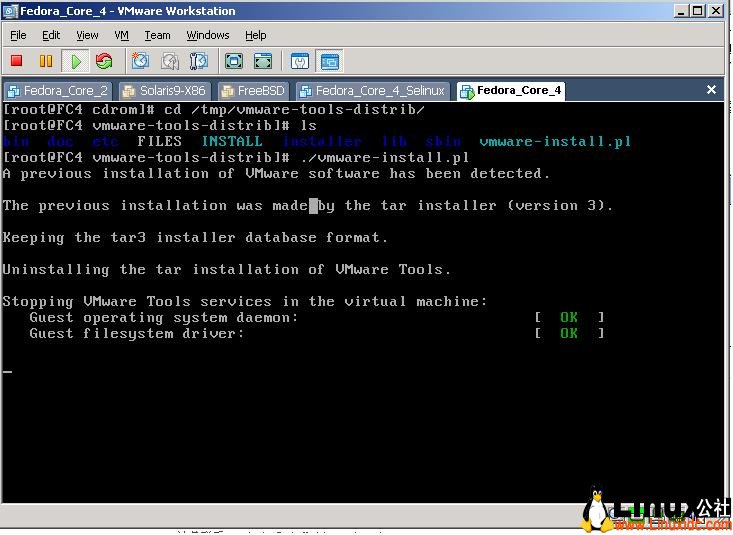733x535 pixels.
Task: Minimize the VMware Workstation window
Action: pos(681,10)
